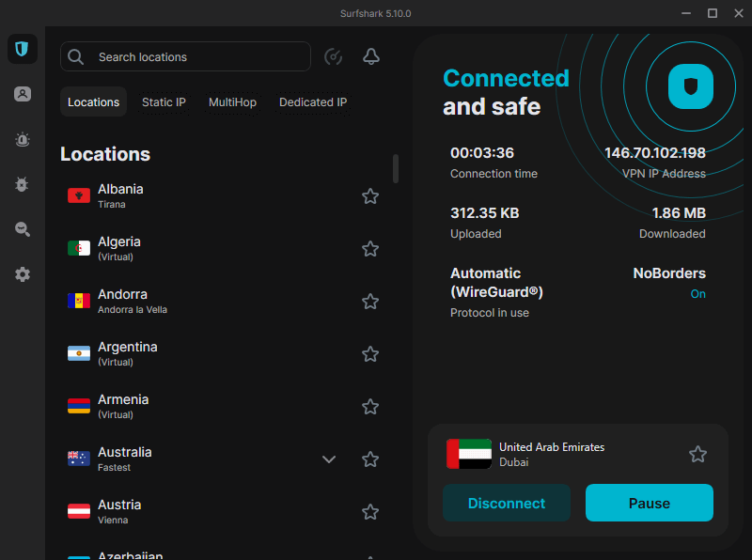Open the Antivirus bug icon in sidebar

pyautogui.click(x=22, y=184)
